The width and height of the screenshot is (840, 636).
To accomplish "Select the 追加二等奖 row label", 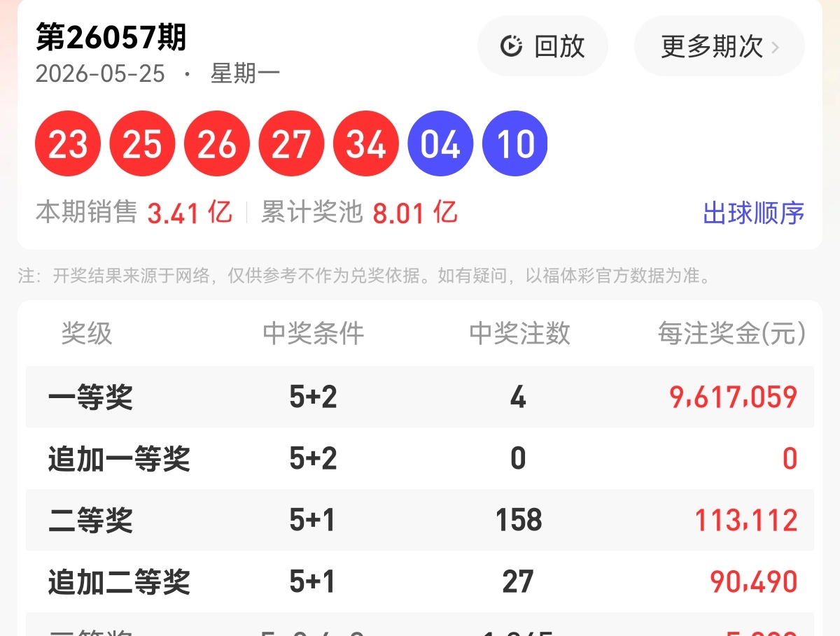I will [x=119, y=582].
